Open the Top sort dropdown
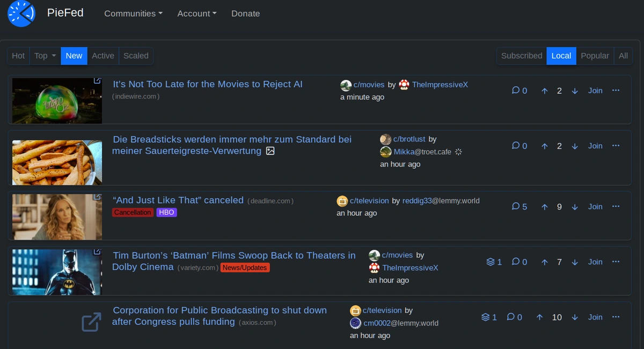 (45, 56)
